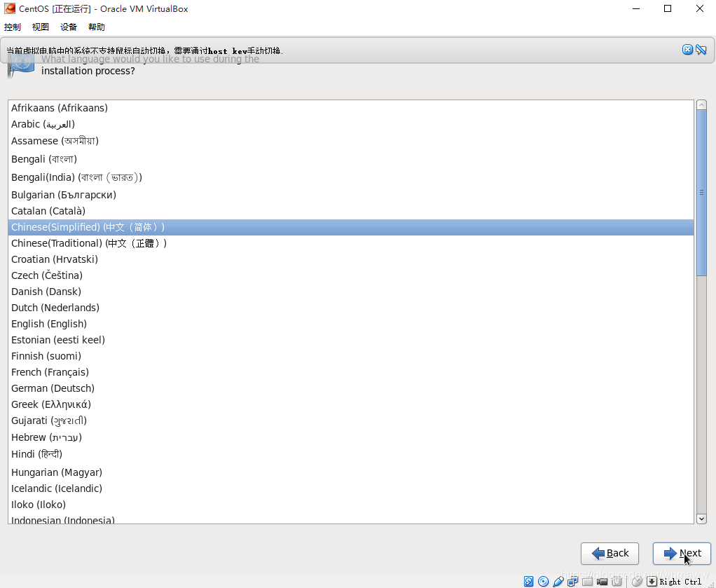Image resolution: width=716 pixels, height=588 pixels.
Task: Click the scrollbar down arrow
Action: pyautogui.click(x=701, y=519)
